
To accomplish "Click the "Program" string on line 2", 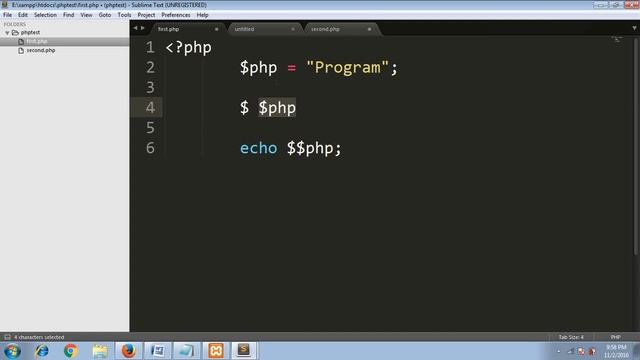I will point(347,67).
